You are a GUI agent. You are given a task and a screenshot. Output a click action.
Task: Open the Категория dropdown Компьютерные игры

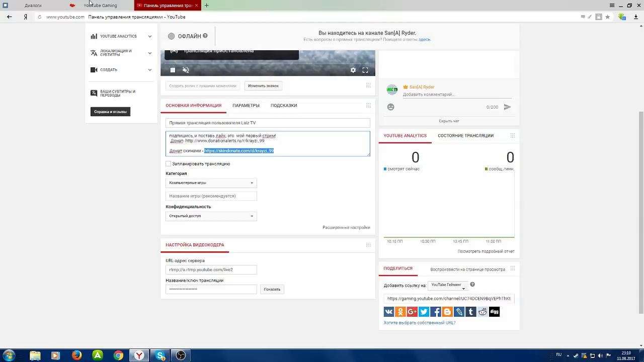(x=211, y=183)
